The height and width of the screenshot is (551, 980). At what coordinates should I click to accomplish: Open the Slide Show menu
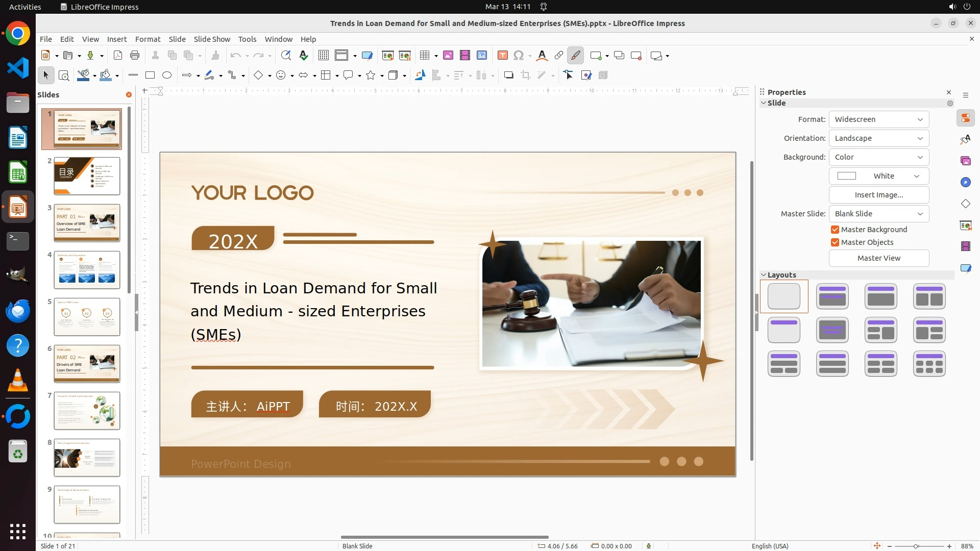point(212,39)
